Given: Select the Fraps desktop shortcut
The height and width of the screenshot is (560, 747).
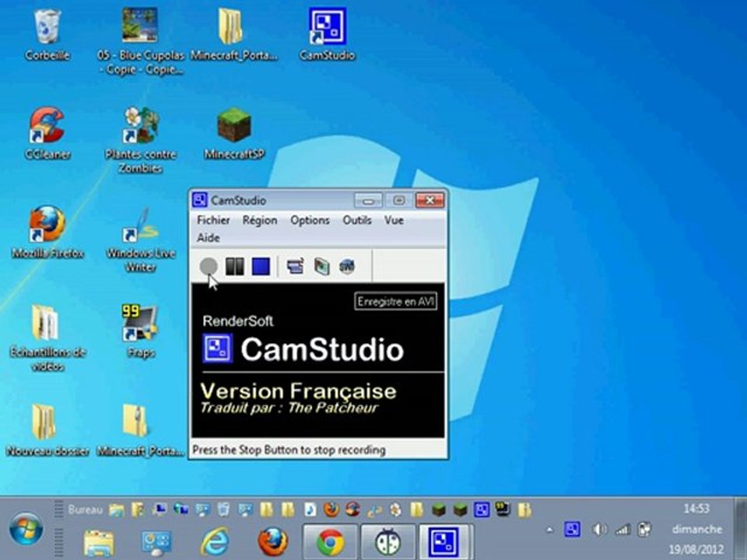Looking at the screenshot, I should (x=141, y=332).
